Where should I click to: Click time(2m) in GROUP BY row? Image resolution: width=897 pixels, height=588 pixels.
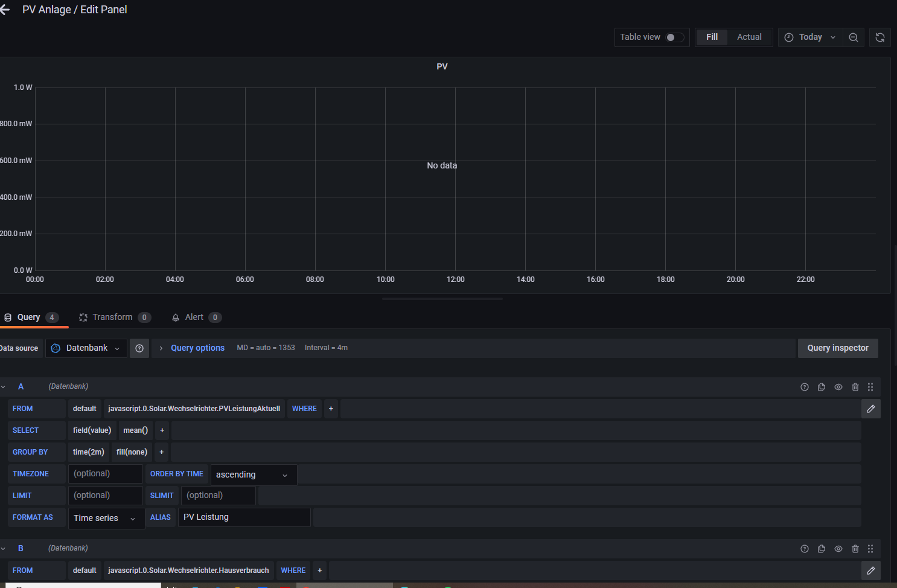click(x=89, y=452)
